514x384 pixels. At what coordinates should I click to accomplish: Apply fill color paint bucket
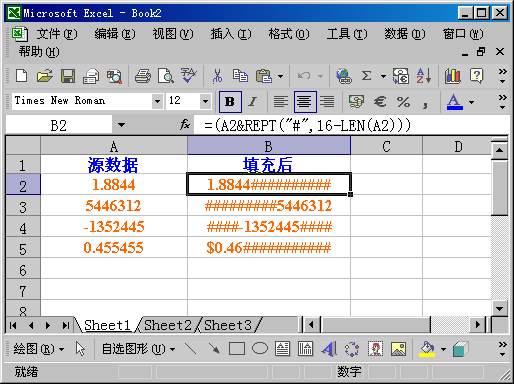pos(427,349)
